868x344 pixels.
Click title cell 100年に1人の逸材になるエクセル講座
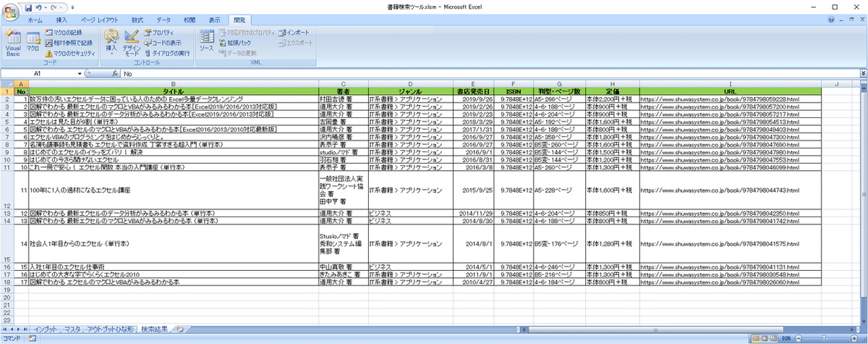click(x=174, y=190)
